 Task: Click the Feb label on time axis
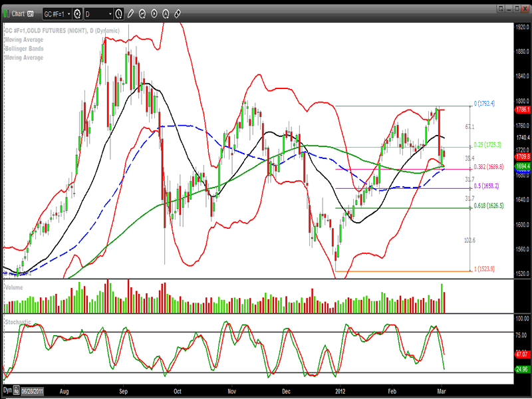click(392, 391)
